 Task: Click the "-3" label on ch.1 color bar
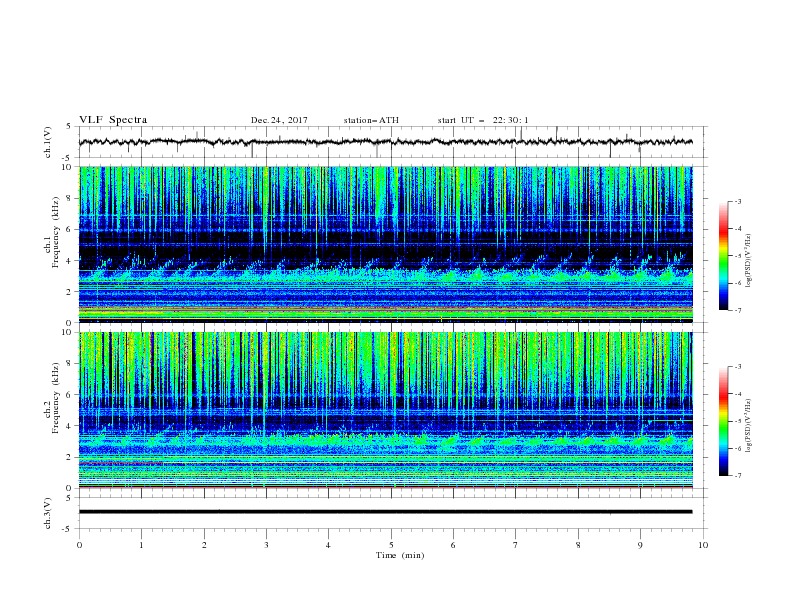pyautogui.click(x=737, y=201)
